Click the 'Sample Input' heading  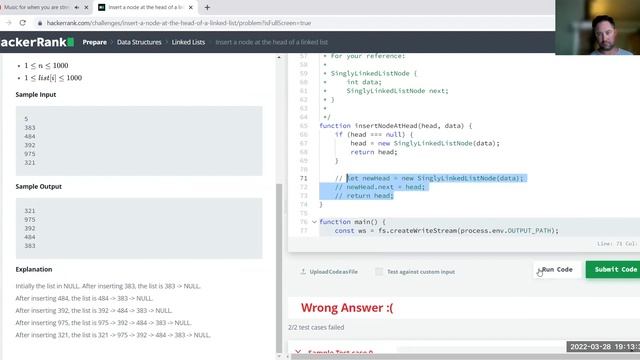coord(36,94)
